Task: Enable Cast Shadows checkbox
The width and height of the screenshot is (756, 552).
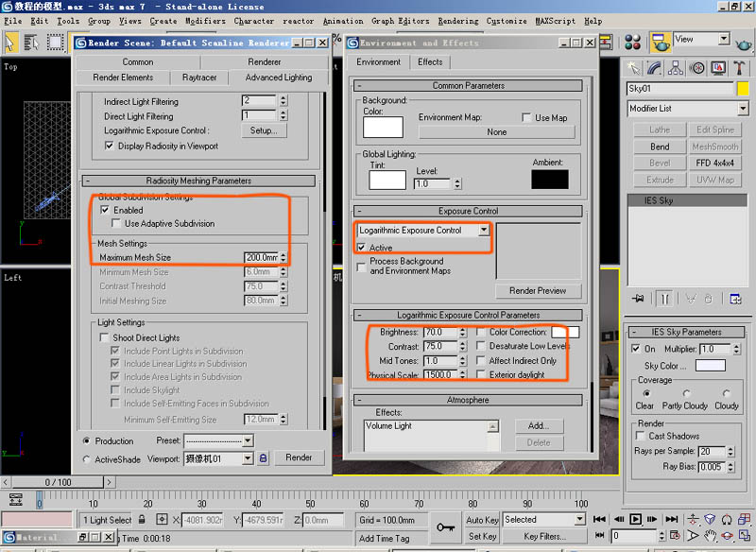Action: click(x=640, y=436)
